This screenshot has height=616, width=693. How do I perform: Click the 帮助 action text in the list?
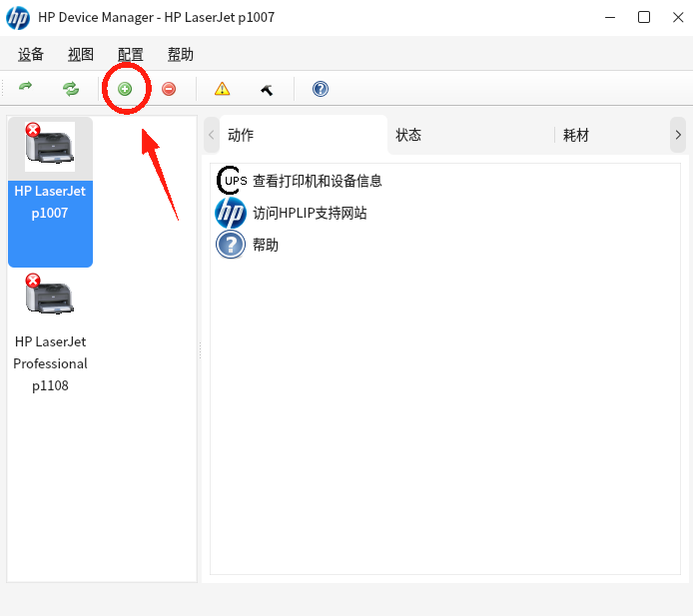point(266,245)
